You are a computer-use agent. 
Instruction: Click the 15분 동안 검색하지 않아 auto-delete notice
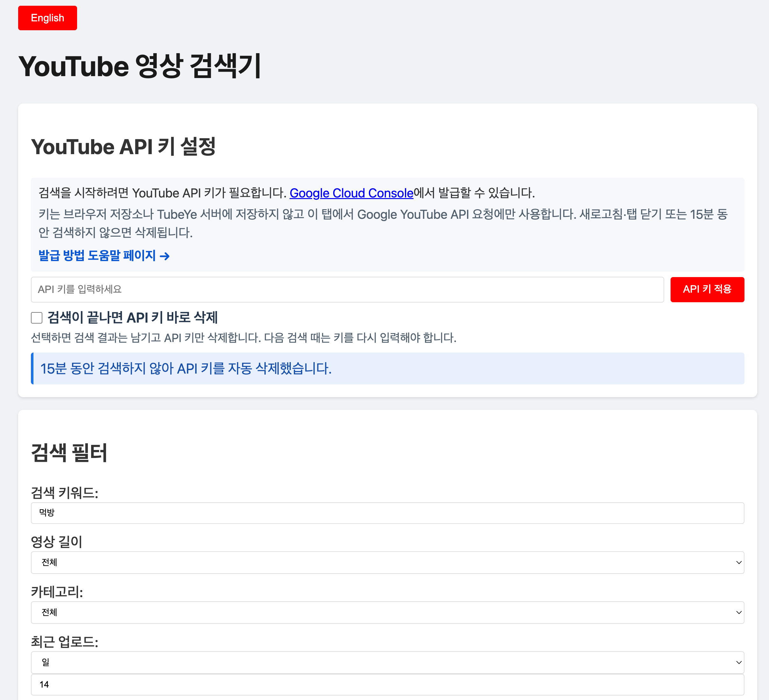[x=387, y=368]
